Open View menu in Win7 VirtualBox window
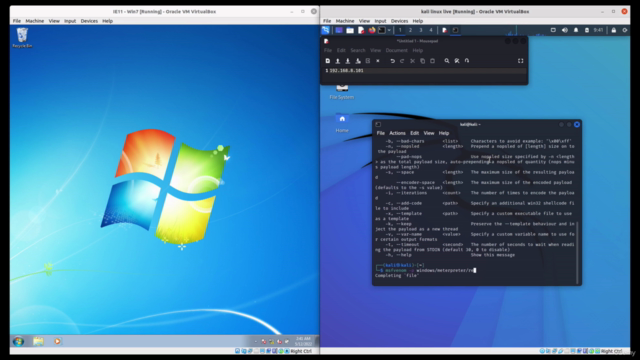This screenshot has height=360, width=640. pos(54,21)
